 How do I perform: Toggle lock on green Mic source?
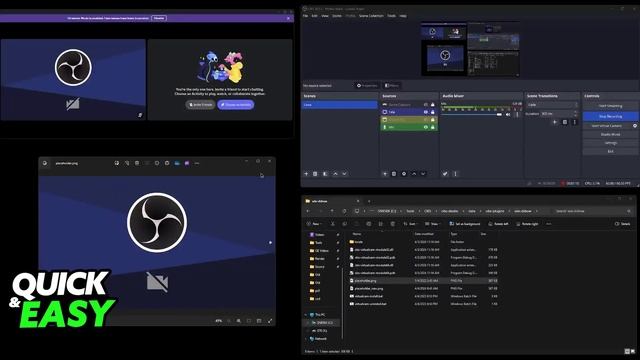(433, 127)
